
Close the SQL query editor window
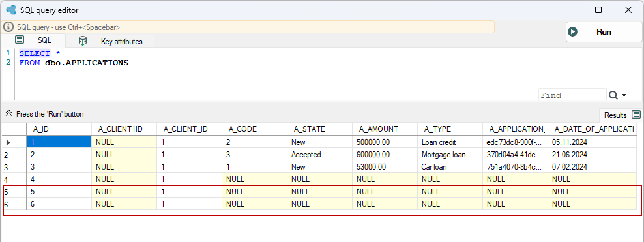click(x=628, y=10)
